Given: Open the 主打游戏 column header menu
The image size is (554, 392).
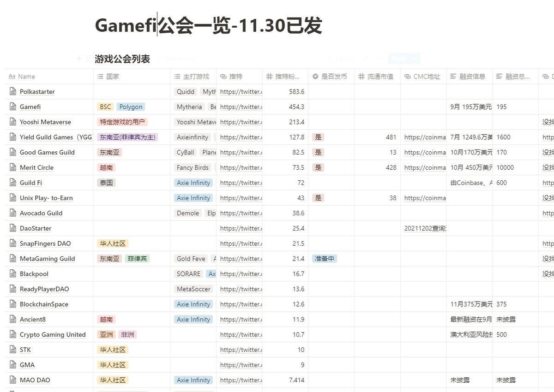Looking at the screenshot, I should point(193,77).
